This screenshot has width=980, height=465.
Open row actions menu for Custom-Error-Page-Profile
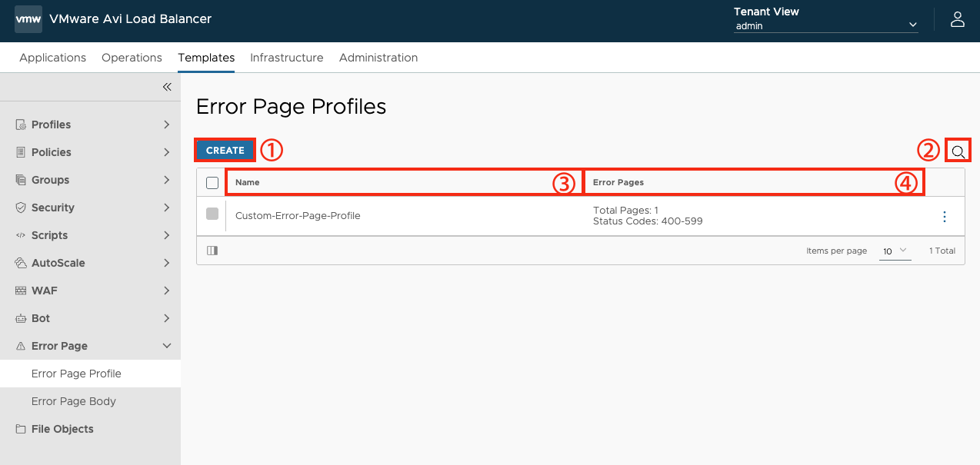[945, 217]
